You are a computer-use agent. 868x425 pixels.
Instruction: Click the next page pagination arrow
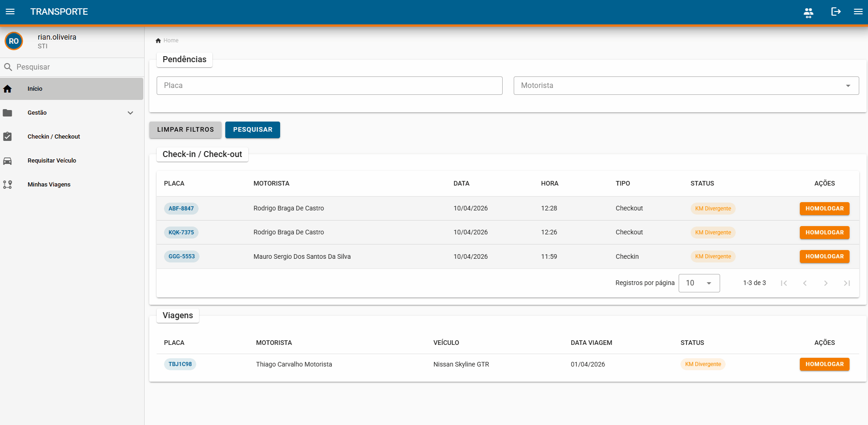point(826,283)
